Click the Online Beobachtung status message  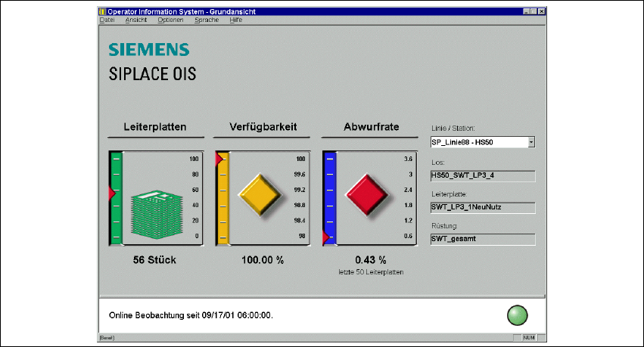click(x=191, y=315)
